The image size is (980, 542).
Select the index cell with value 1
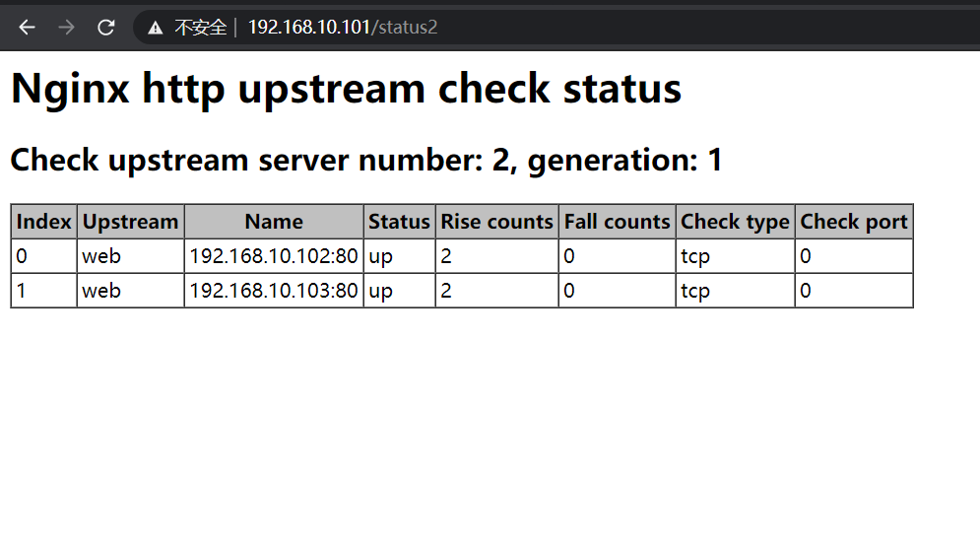[x=43, y=290]
